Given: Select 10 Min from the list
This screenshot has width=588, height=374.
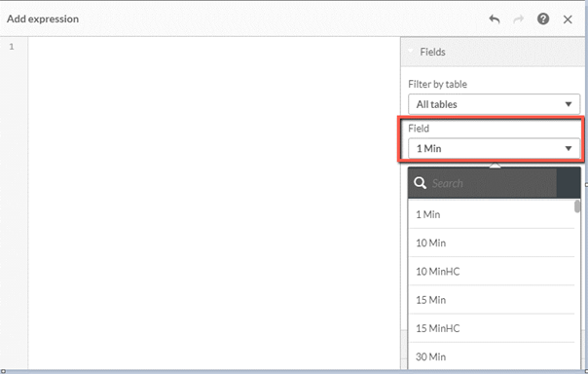Looking at the screenshot, I should tap(492, 243).
